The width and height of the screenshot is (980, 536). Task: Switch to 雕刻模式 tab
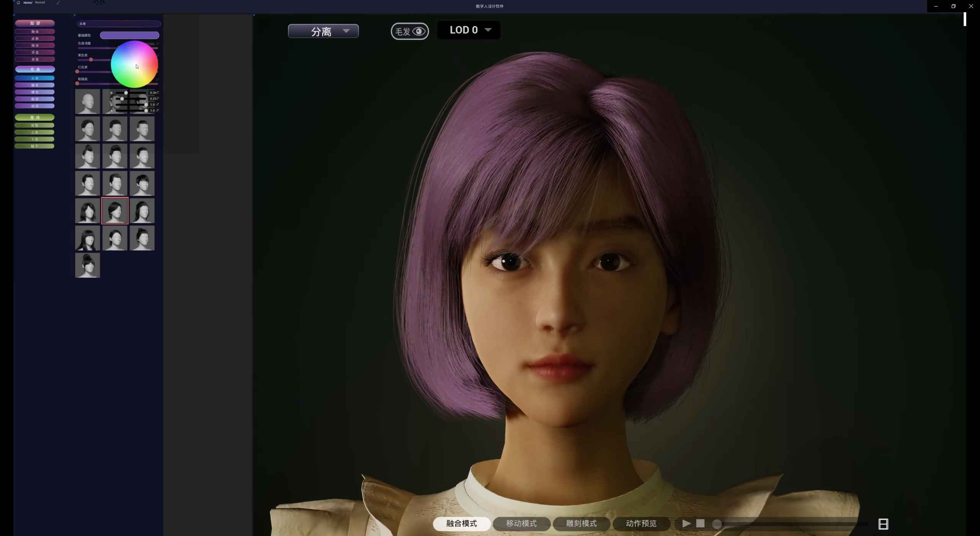pyautogui.click(x=581, y=523)
